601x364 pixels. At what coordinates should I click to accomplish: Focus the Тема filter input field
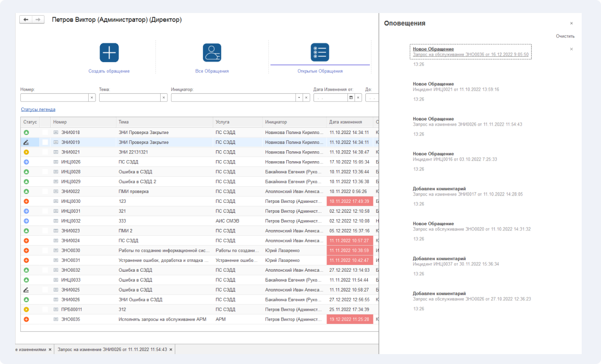pos(129,98)
